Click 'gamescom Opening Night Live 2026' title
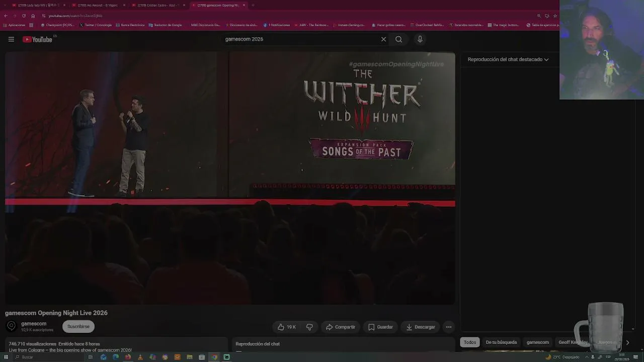 56,313
